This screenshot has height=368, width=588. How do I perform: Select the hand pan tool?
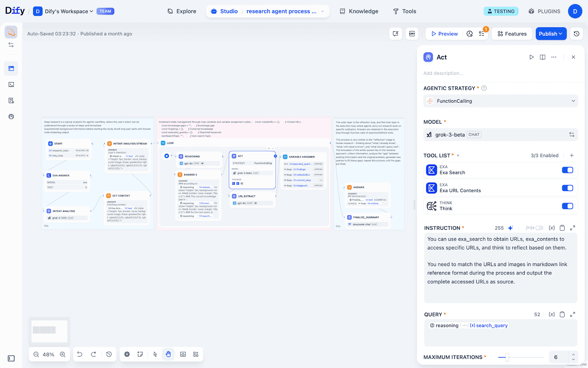pyautogui.click(x=168, y=354)
